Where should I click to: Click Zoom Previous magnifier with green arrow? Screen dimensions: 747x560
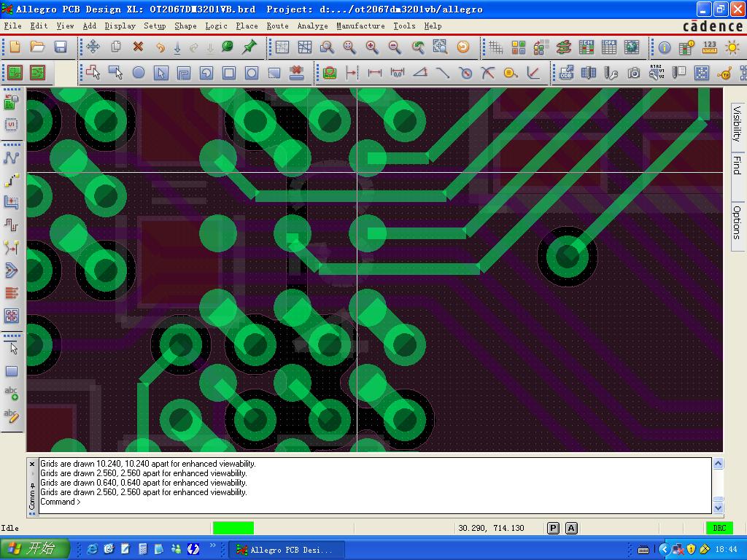418,47
